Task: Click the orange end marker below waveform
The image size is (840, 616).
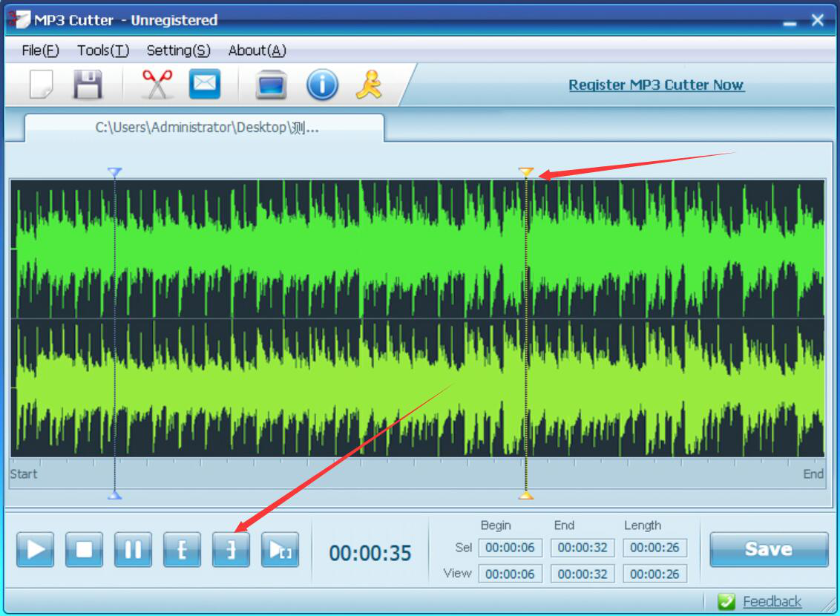Action: point(526,496)
